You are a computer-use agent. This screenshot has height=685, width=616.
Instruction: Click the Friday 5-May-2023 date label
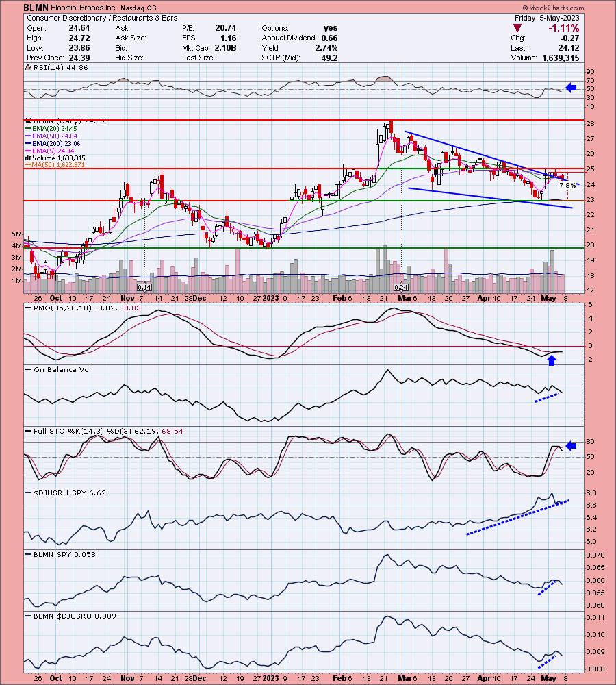(547, 18)
